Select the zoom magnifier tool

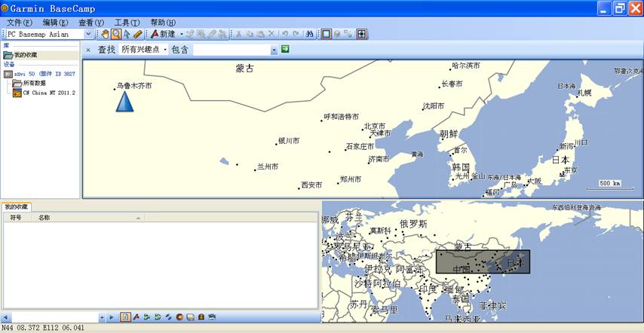point(116,34)
